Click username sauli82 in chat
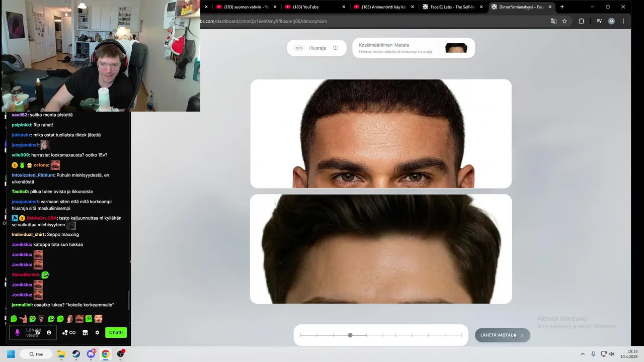 [20, 115]
